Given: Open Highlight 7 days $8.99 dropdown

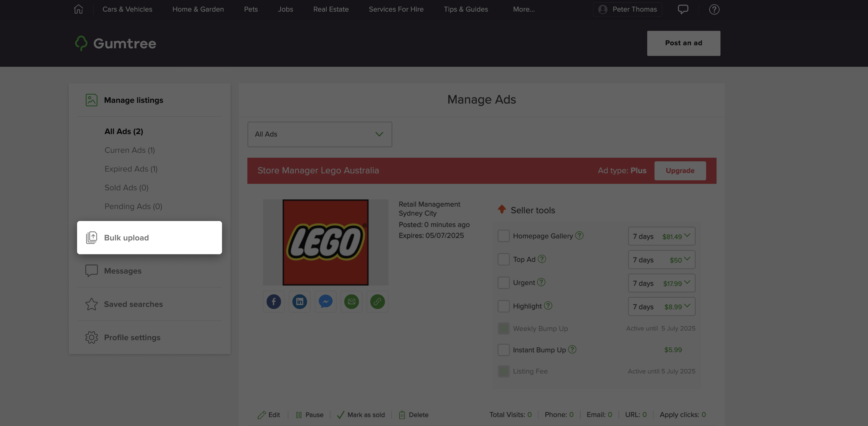Looking at the screenshot, I should (x=662, y=306).
